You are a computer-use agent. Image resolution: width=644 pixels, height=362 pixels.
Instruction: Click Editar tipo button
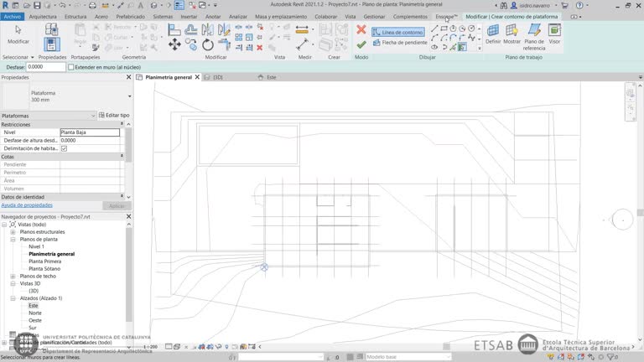click(114, 115)
